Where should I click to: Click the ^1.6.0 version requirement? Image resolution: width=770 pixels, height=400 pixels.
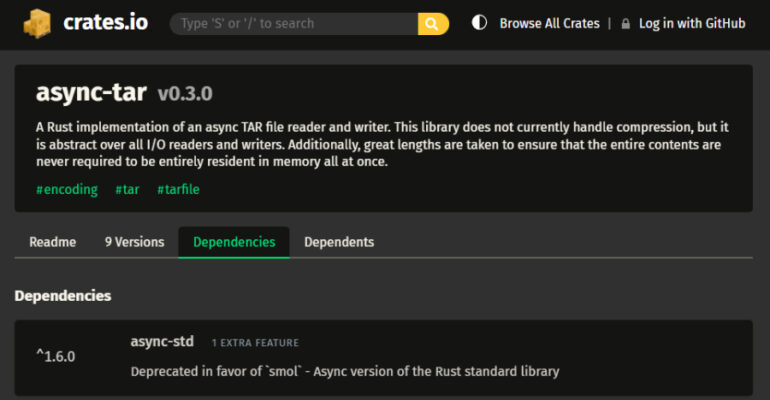[x=56, y=356]
